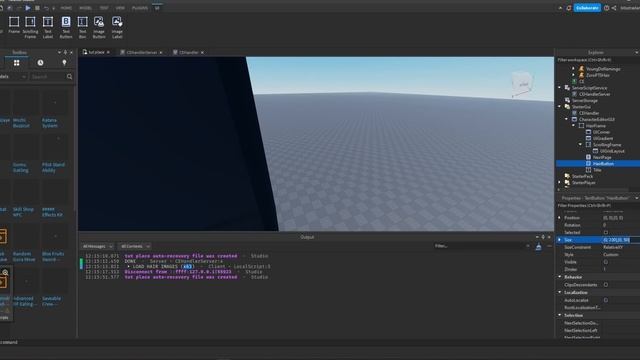The width and height of the screenshot is (640, 360).
Task: Switch to the CEHandler script tab
Action: pyautogui.click(x=188, y=52)
